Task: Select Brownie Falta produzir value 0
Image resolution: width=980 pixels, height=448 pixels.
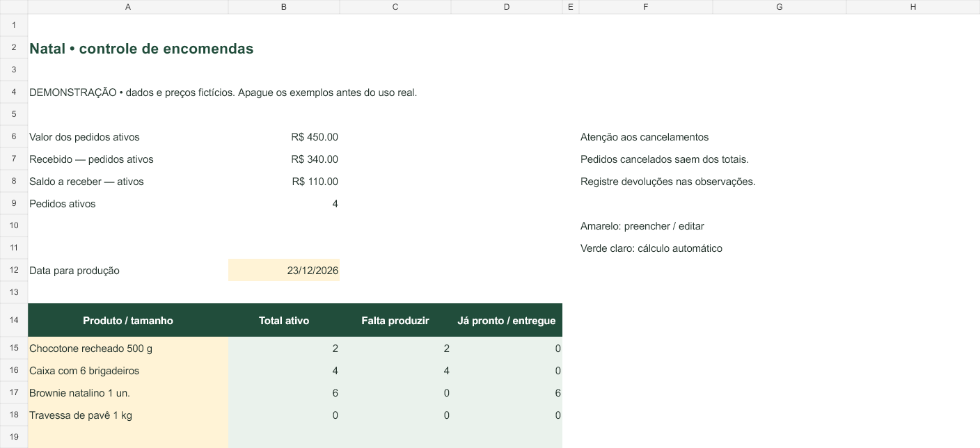Action: click(x=395, y=392)
